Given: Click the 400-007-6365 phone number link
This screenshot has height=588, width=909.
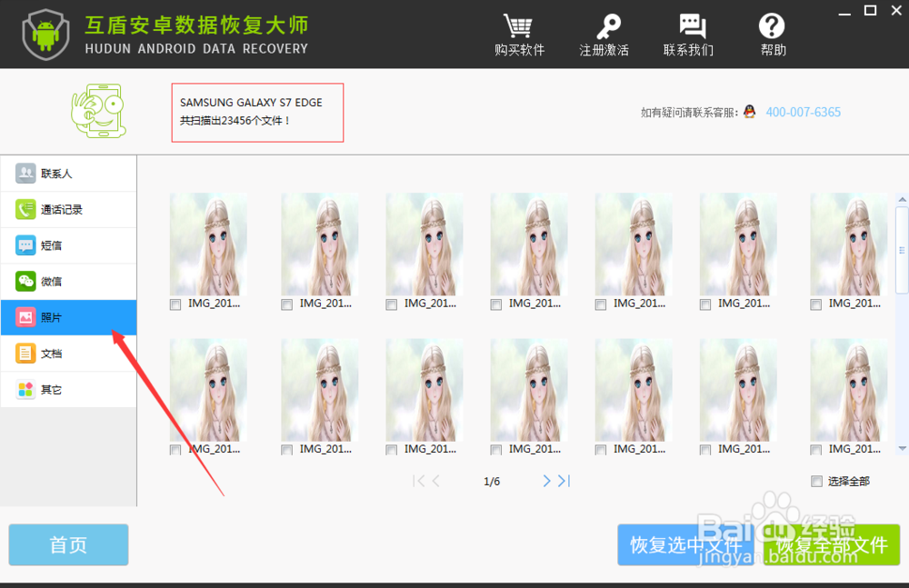Looking at the screenshot, I should pos(803,112).
